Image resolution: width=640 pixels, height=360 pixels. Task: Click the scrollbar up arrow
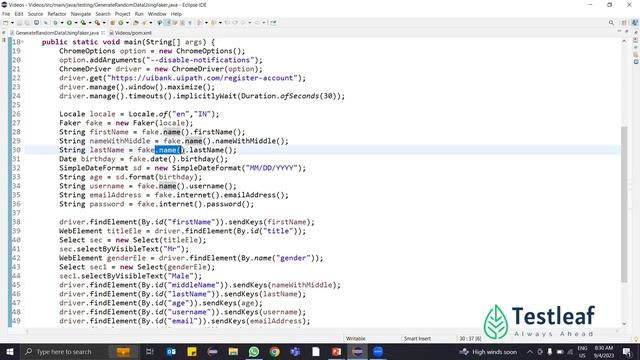[624, 41]
